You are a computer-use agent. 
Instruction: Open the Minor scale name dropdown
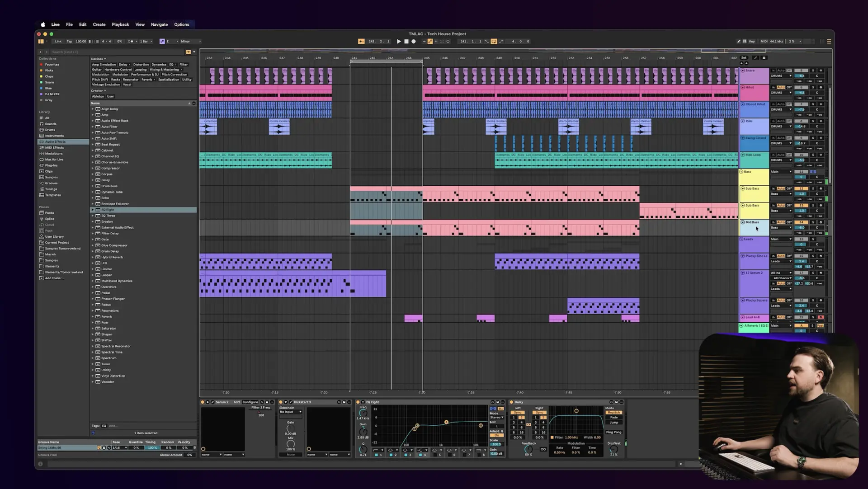pos(191,42)
